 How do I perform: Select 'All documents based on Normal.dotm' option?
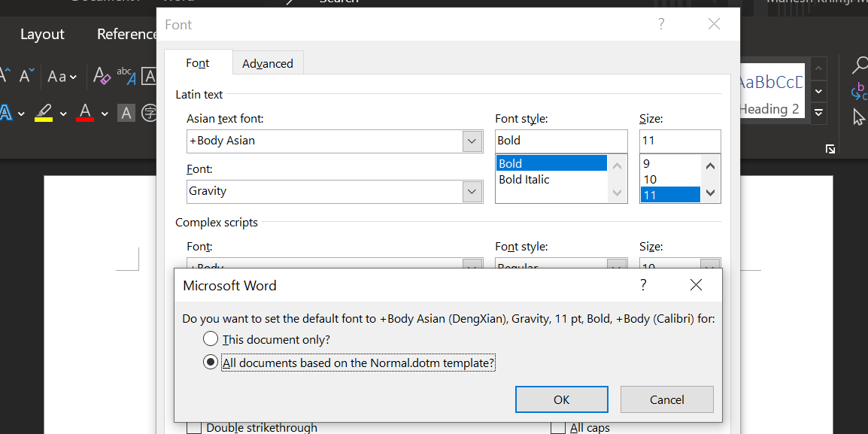211,362
